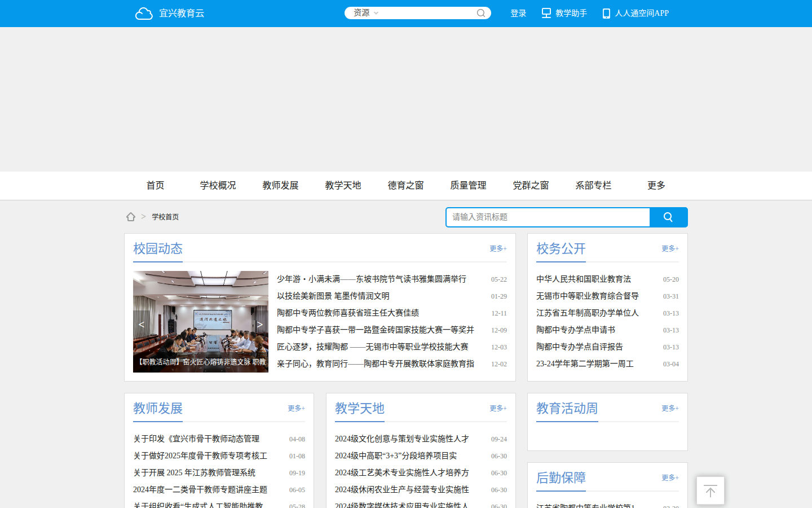Open 陶都中专办学点自评报告
The width and height of the screenshot is (812, 508).
click(580, 347)
